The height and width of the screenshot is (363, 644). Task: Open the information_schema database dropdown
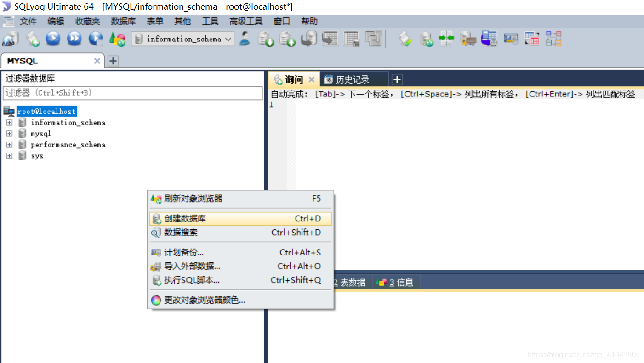coord(183,39)
